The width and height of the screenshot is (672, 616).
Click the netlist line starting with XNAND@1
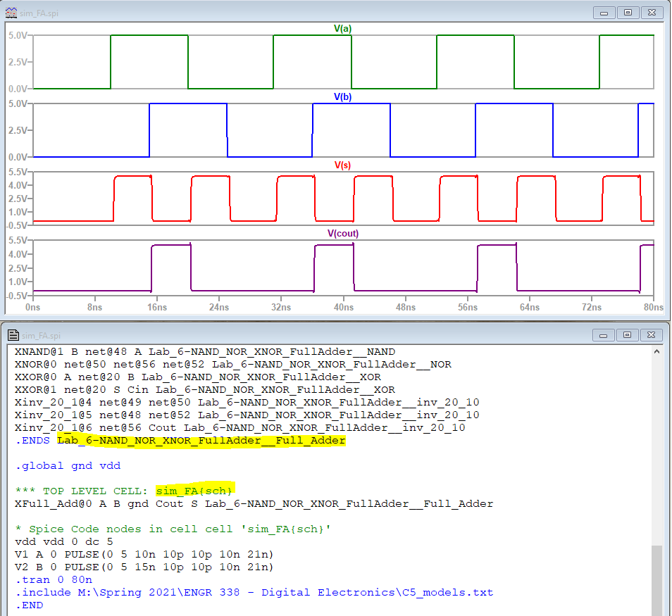205,352
